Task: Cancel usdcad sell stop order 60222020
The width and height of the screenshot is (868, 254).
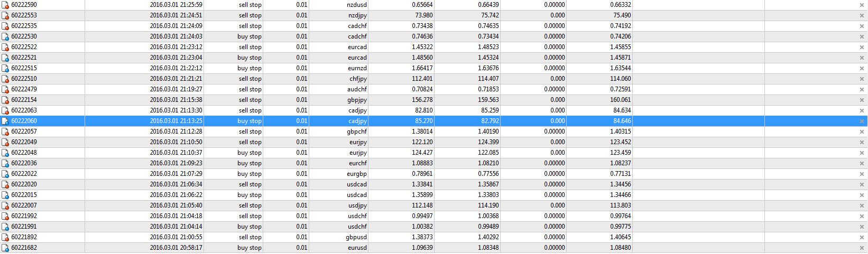Action: (862, 184)
